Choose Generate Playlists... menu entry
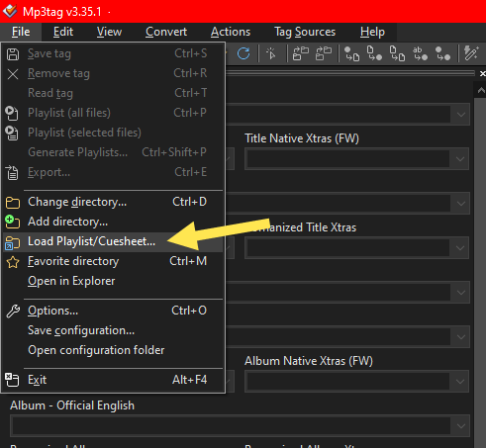Screen dimensions: 486x448 coord(113,152)
